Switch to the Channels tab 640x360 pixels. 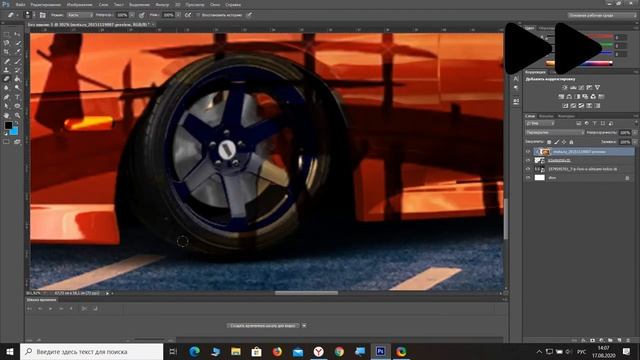546,116
